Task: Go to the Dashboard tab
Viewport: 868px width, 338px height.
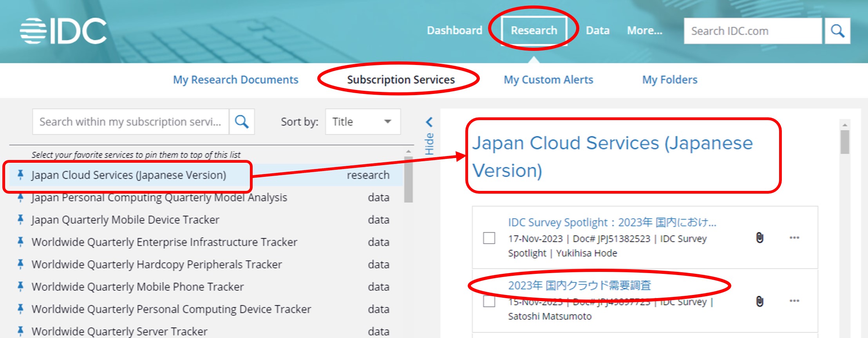Action: (455, 31)
